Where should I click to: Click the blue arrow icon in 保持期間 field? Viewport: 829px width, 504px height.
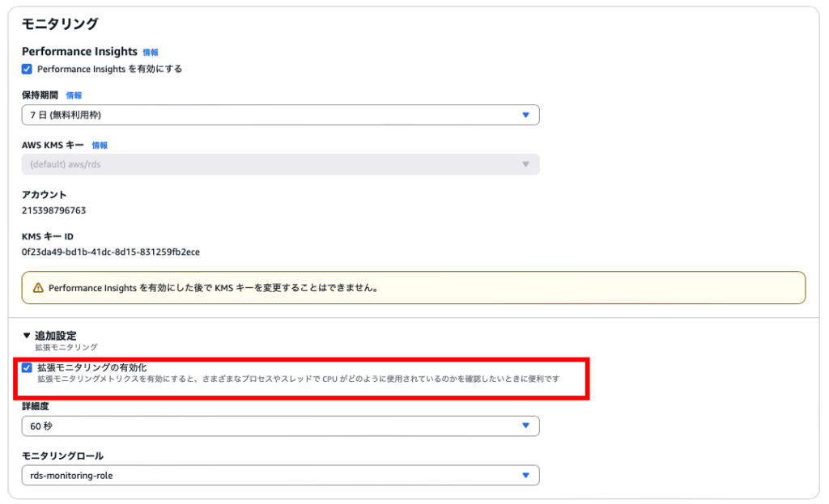tap(525, 115)
